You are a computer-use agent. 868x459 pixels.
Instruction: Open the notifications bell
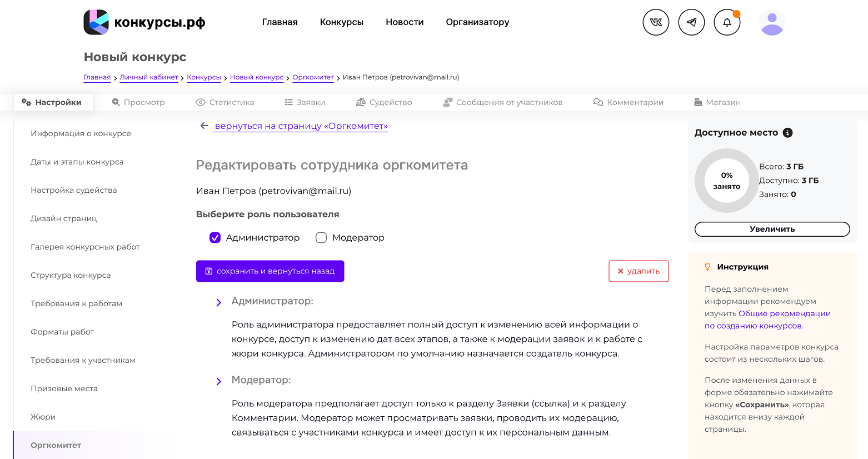[727, 22]
